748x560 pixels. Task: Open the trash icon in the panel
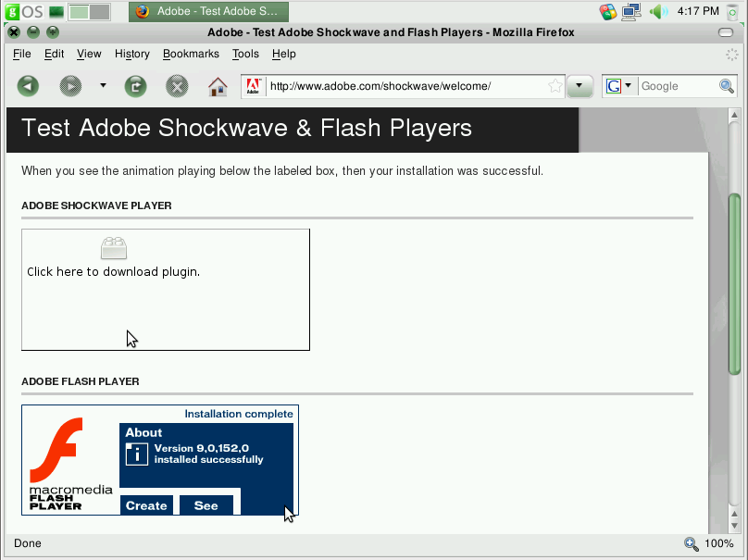pos(732,11)
